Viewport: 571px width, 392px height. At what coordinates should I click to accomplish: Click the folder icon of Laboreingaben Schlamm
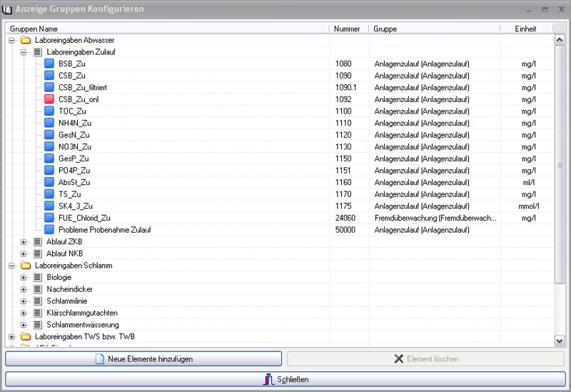pos(26,266)
